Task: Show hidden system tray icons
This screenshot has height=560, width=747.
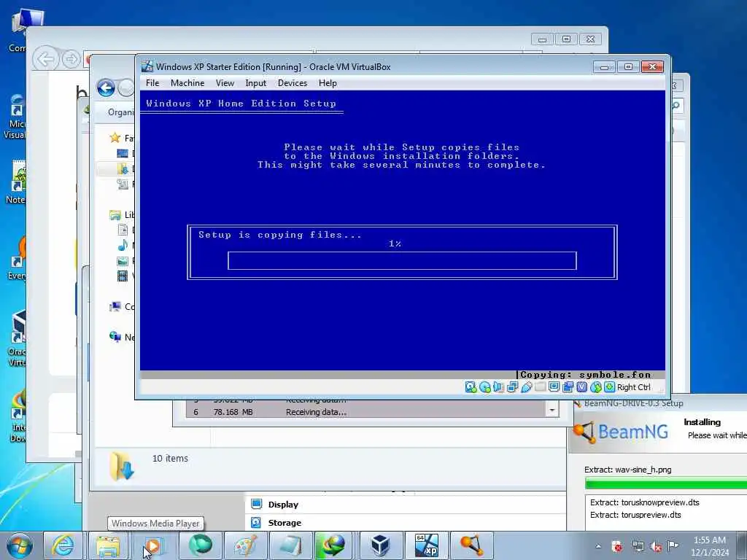Action: 598,547
